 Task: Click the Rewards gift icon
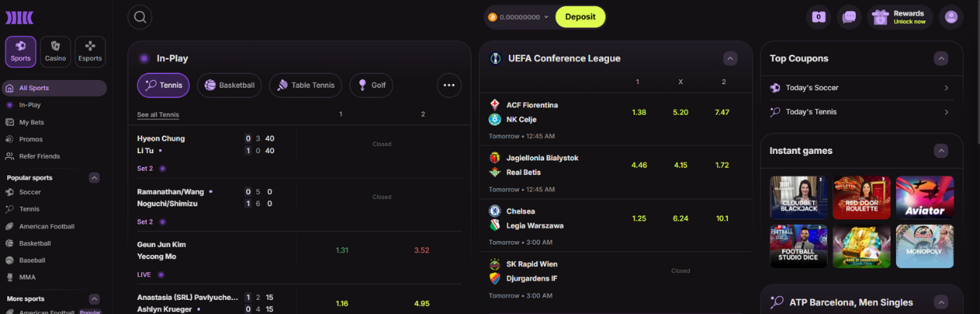[x=880, y=16]
